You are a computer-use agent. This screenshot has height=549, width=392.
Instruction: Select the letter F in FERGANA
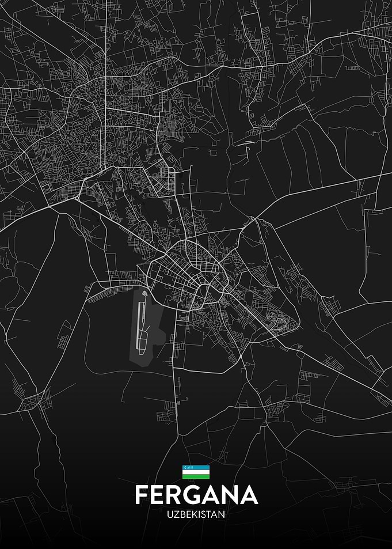[x=142, y=495]
